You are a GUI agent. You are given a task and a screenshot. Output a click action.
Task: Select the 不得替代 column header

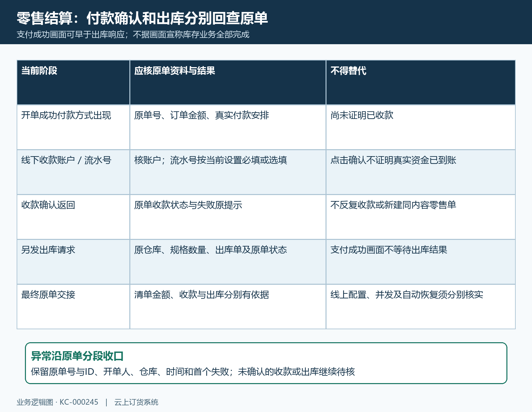pos(421,82)
